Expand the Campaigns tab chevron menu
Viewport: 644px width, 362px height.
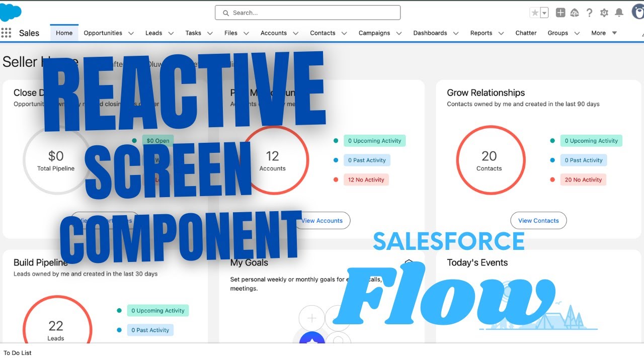pyautogui.click(x=399, y=33)
